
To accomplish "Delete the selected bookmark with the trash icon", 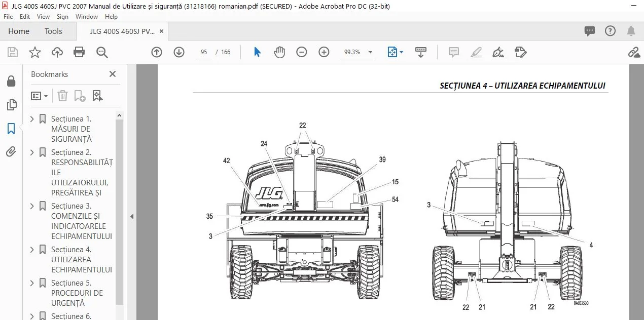I will (x=62, y=96).
